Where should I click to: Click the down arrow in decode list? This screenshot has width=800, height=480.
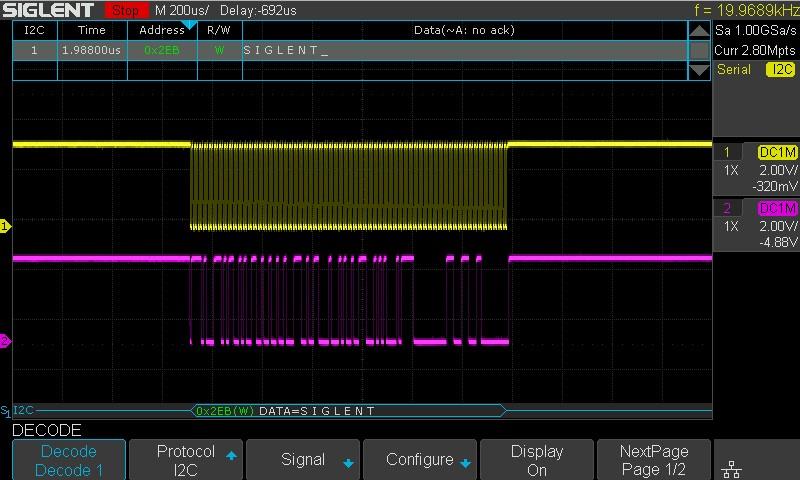[700, 70]
